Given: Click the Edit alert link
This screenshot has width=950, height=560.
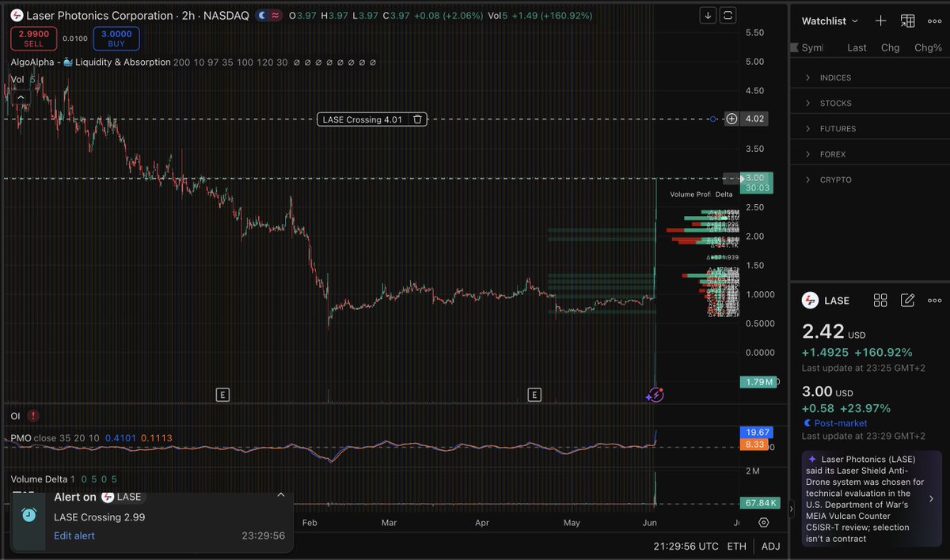Looking at the screenshot, I should [x=74, y=535].
